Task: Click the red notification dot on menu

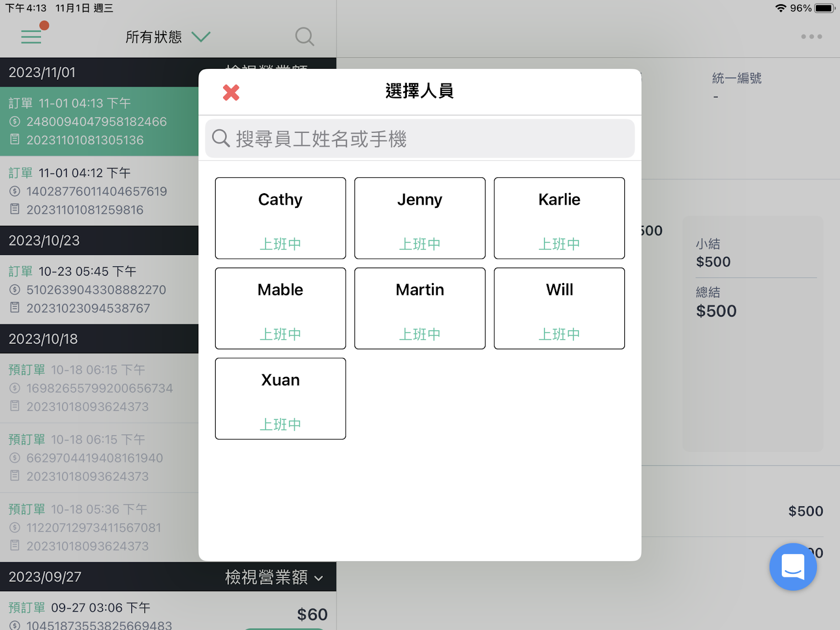Action: click(44, 25)
